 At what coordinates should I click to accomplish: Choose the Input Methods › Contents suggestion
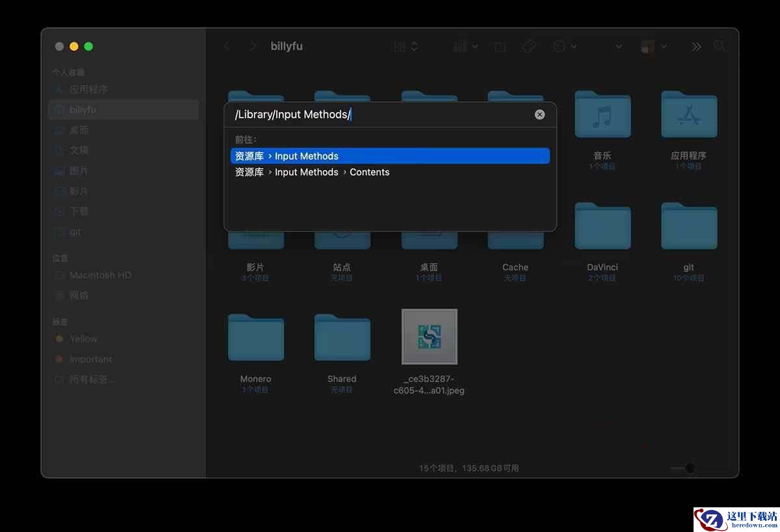tap(390, 172)
